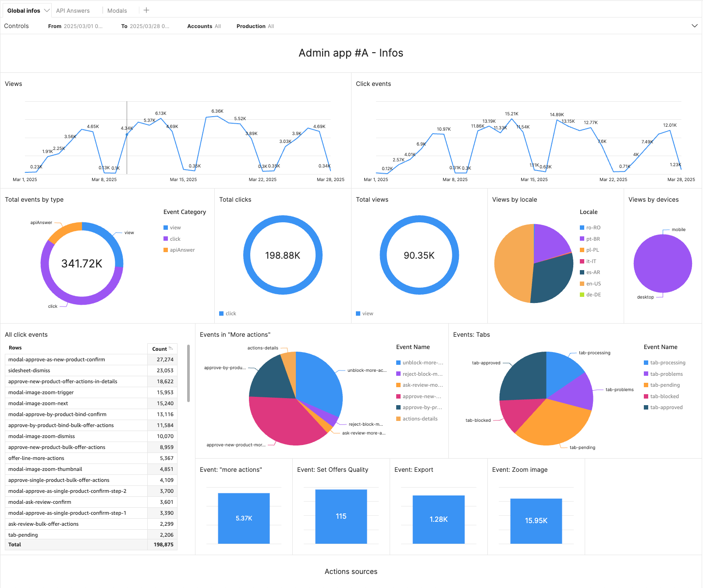Switch to API Answers tab
Viewport: 703px width, 588px height.
coord(73,11)
